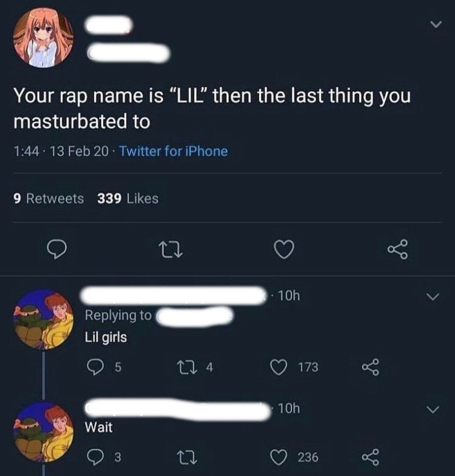The image size is (455, 476).
Task: Open the main tweet's chevron menu
Action: [436, 25]
